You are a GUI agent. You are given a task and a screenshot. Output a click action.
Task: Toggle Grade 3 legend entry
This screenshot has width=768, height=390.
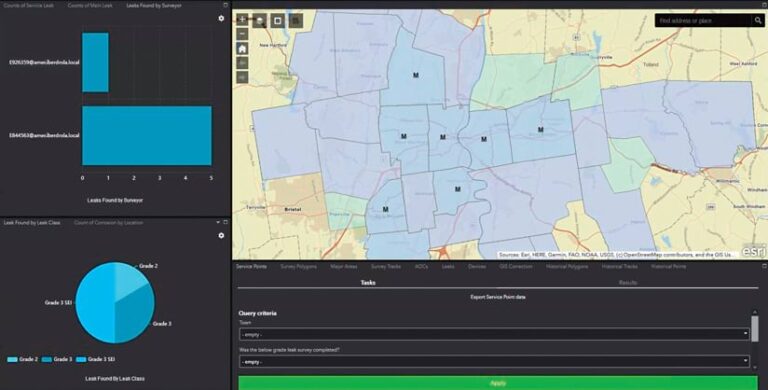57,360
